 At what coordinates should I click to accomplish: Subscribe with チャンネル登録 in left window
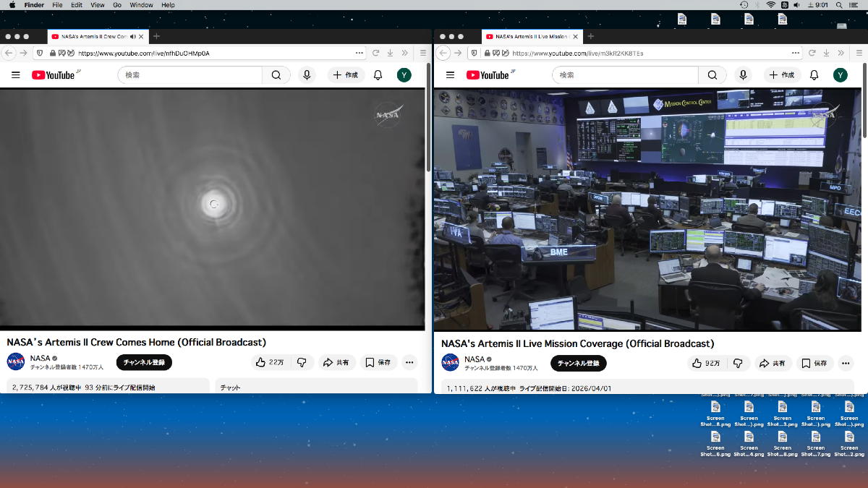(144, 362)
